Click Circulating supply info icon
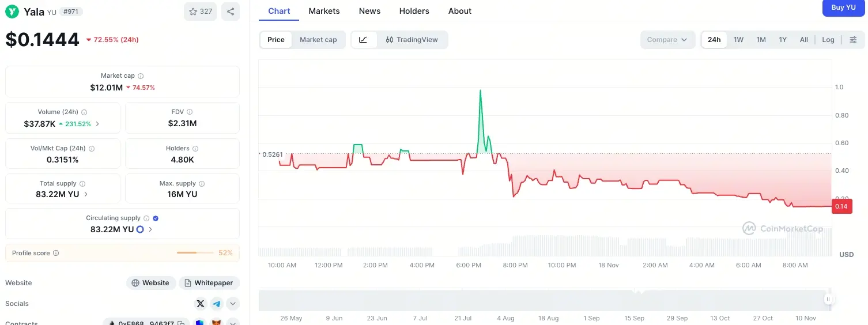The image size is (868, 325). 146,218
